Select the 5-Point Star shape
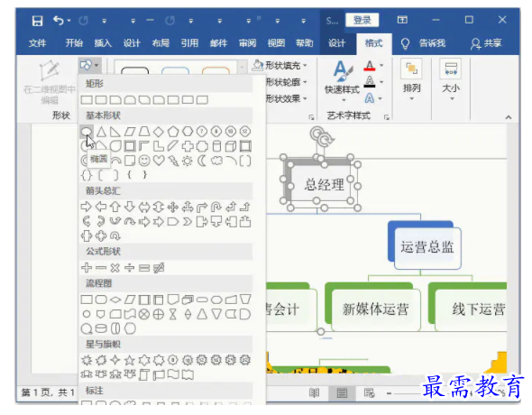Screen dimensions: 532x415 click(x=130, y=360)
